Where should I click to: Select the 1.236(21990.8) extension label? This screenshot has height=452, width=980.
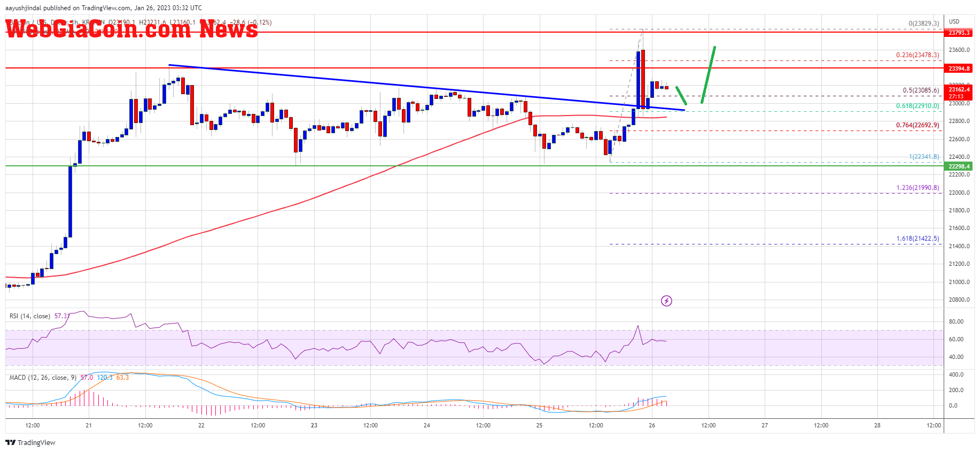917,188
